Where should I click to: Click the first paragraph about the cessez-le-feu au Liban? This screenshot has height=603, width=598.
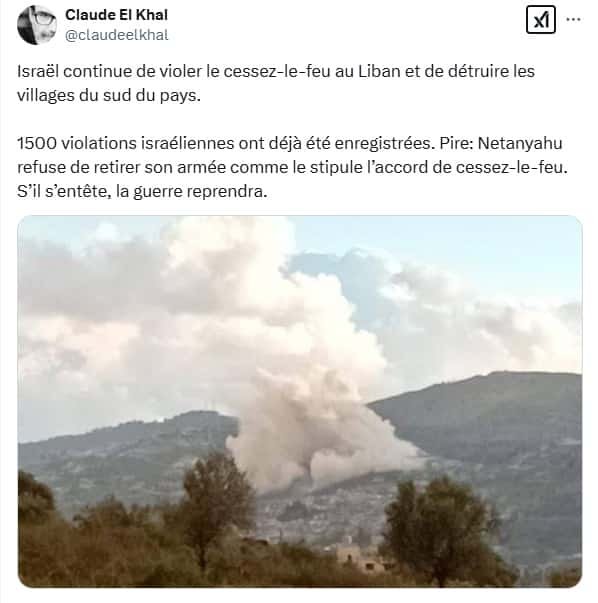[x=276, y=83]
